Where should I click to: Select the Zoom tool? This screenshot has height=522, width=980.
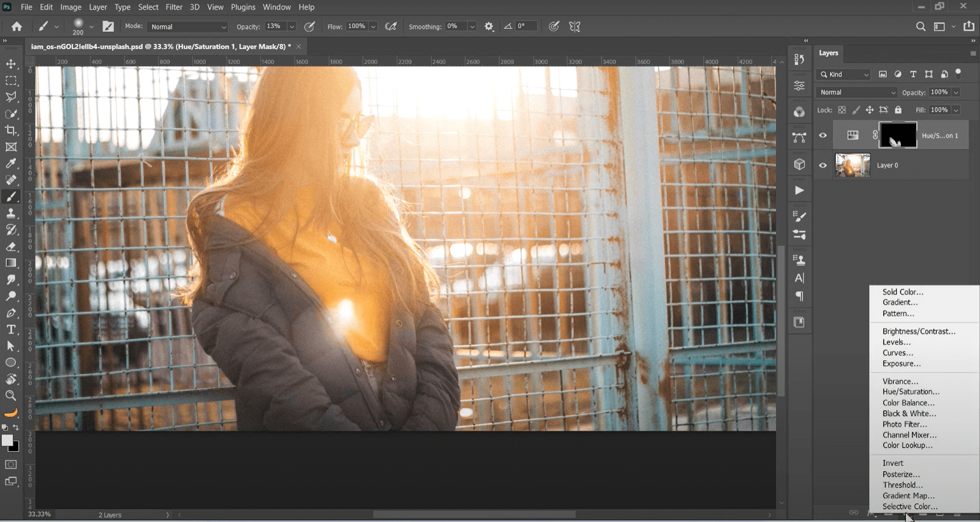(11, 395)
